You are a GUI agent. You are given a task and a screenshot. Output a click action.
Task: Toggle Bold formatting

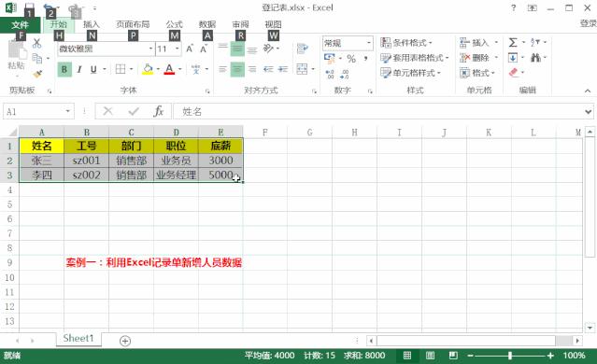pyautogui.click(x=64, y=69)
